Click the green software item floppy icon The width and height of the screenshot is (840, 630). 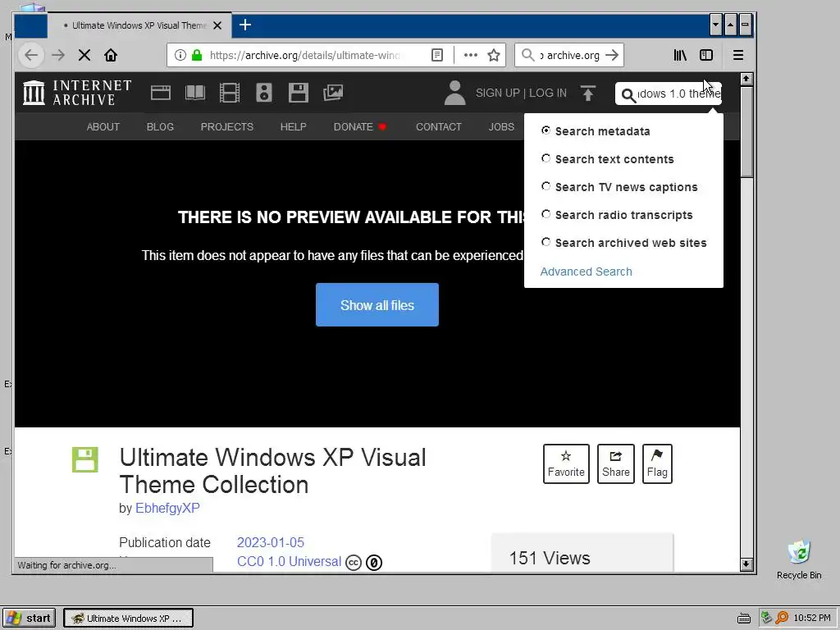(85, 459)
